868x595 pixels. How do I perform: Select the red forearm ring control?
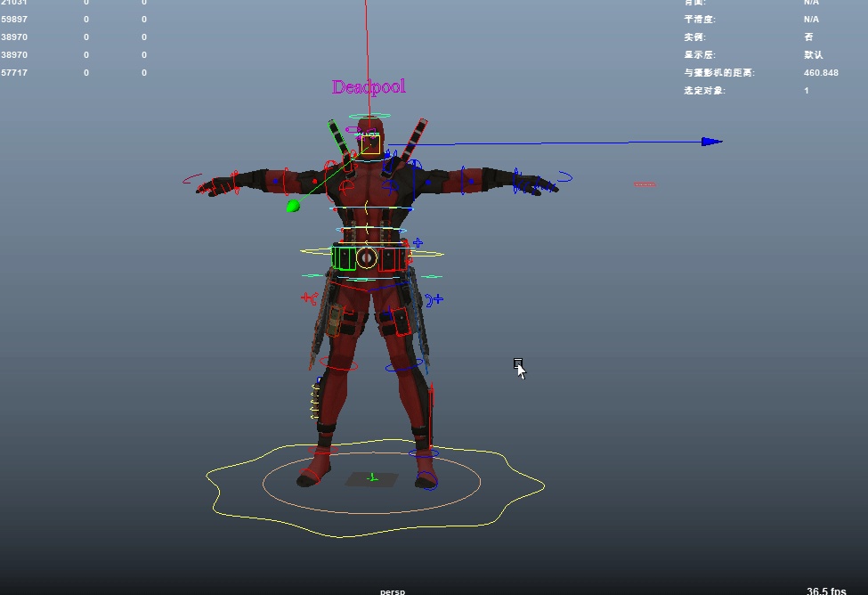(286, 181)
